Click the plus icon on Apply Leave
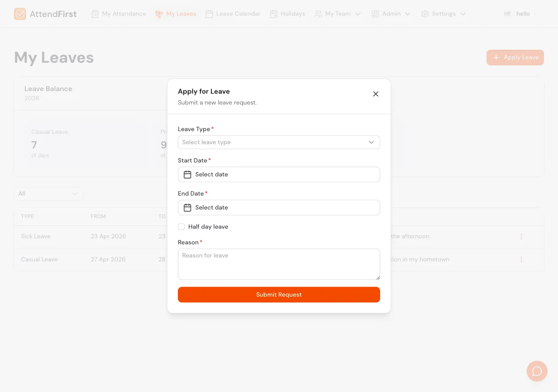This screenshot has height=392, width=558. tap(496, 57)
